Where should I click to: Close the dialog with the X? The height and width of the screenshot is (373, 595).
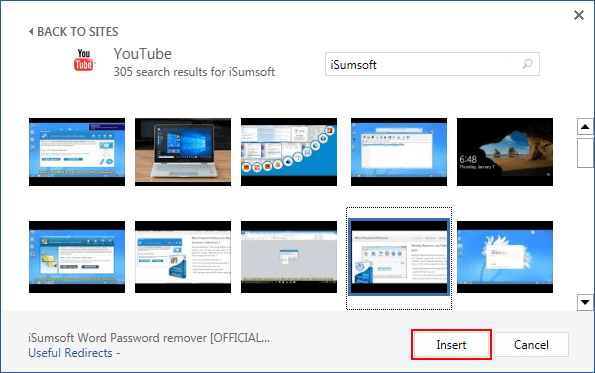(x=579, y=15)
